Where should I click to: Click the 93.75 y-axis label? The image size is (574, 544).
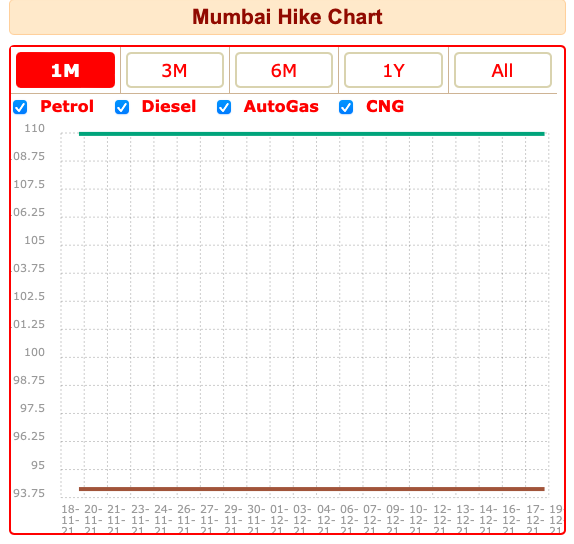29,493
